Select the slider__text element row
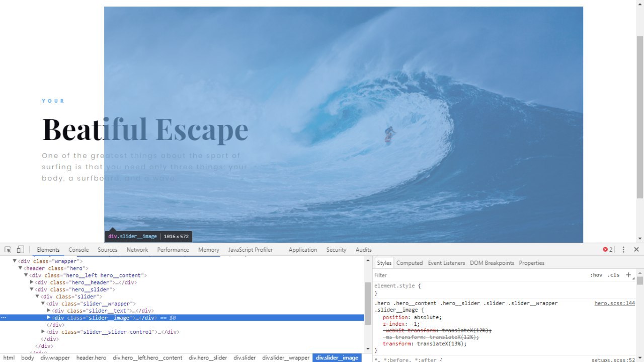This screenshot has width=644, height=362. click(x=182, y=311)
